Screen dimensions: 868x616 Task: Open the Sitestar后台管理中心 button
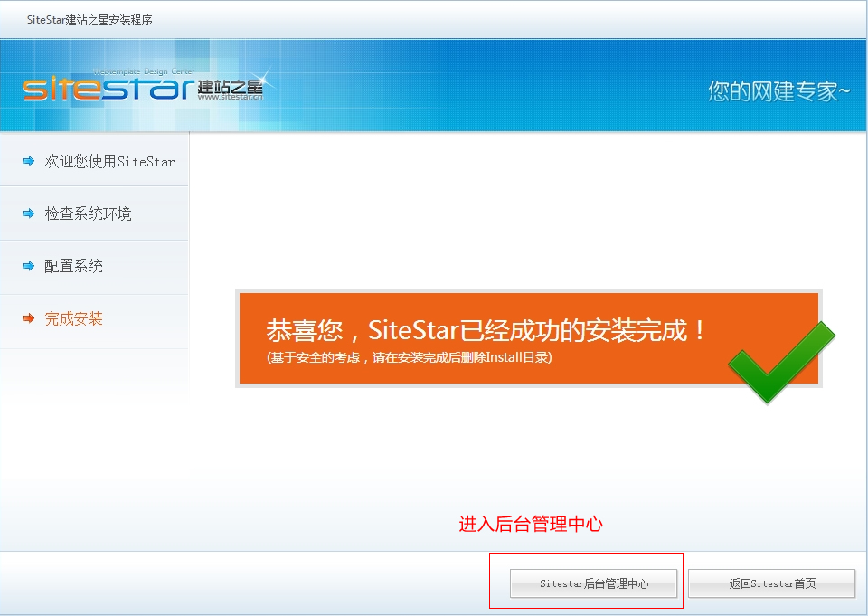click(593, 583)
